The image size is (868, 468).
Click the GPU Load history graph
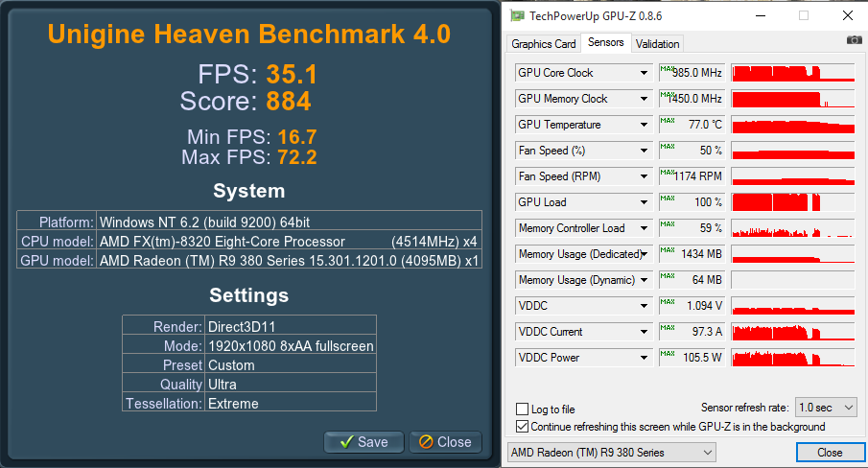793,202
